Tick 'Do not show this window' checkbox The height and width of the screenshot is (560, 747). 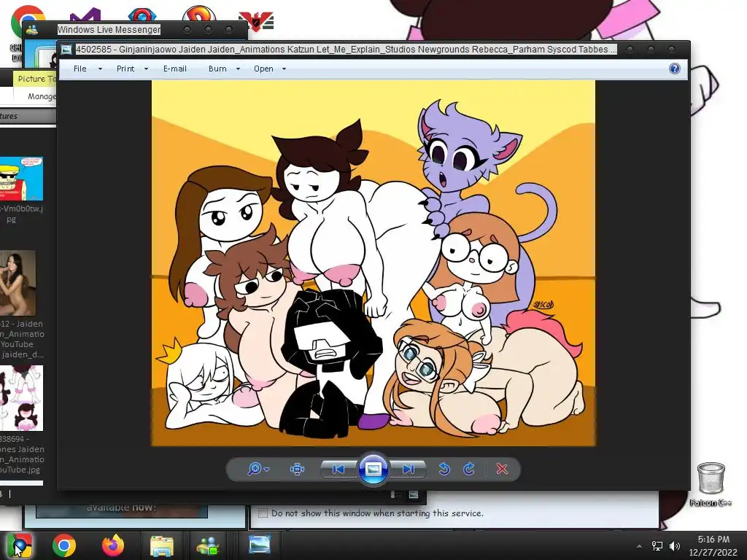263,513
